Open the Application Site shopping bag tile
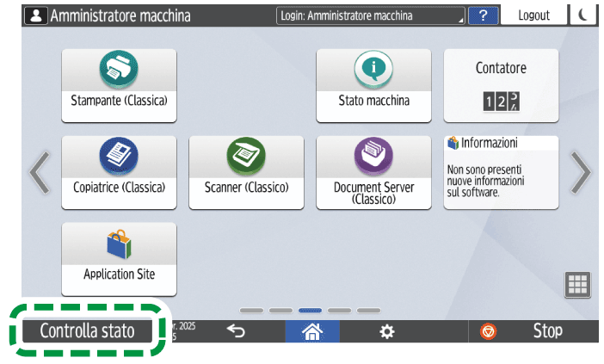604x364 pixels. coord(119,259)
